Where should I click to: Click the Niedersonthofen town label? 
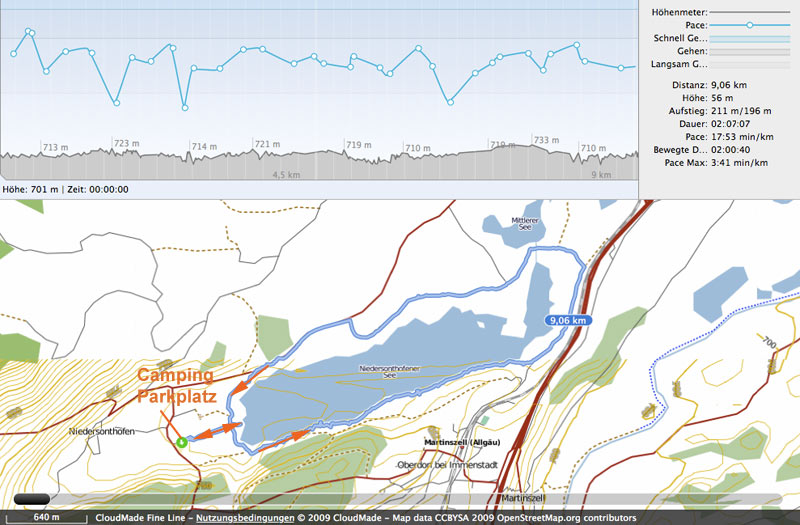102,432
